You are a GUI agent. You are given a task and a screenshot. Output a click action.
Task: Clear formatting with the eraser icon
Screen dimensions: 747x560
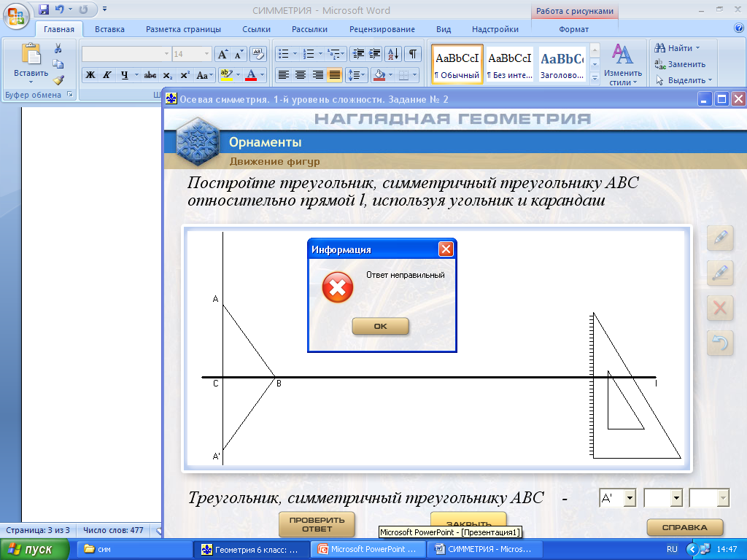tap(258, 54)
